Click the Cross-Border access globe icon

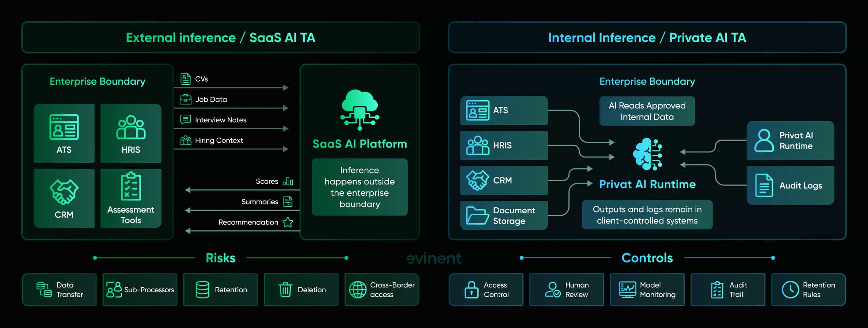click(x=358, y=290)
